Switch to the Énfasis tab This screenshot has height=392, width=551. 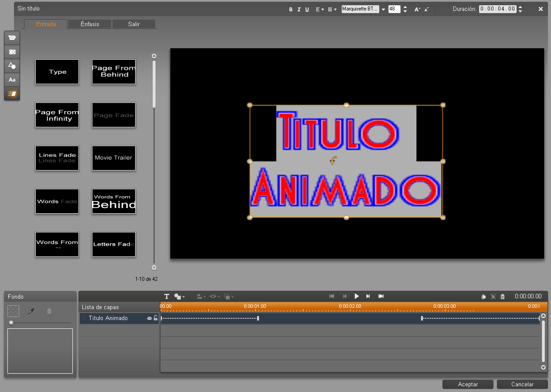[90, 24]
